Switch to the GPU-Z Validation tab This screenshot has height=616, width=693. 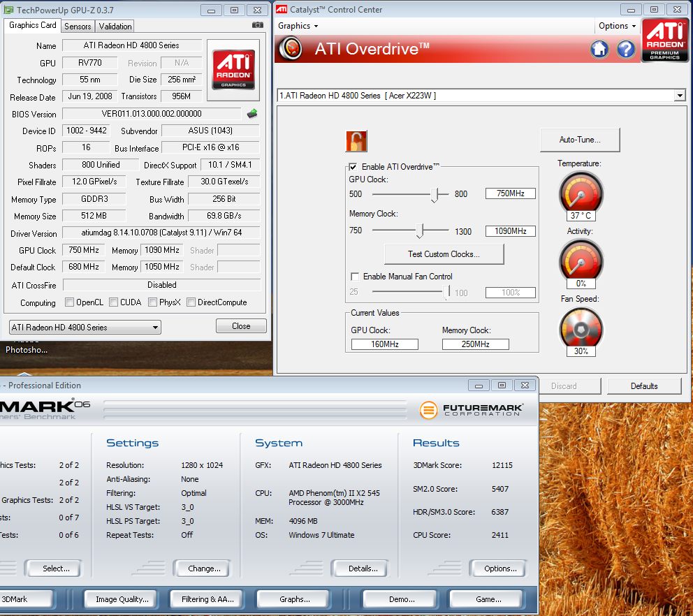(115, 27)
